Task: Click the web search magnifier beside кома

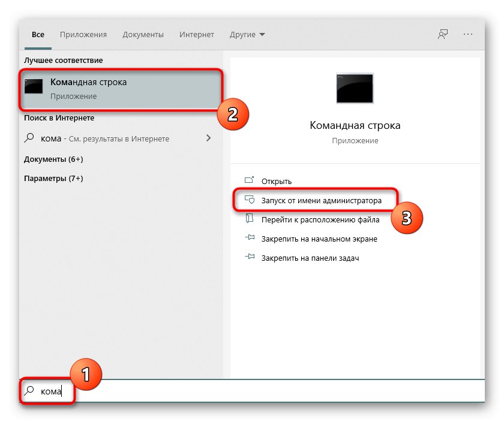Action: tap(29, 137)
